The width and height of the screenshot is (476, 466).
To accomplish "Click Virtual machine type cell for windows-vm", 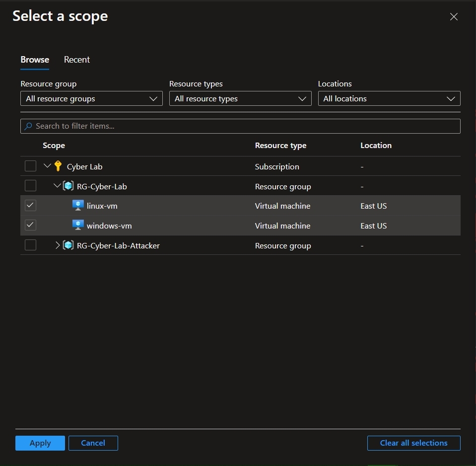I will coord(282,226).
